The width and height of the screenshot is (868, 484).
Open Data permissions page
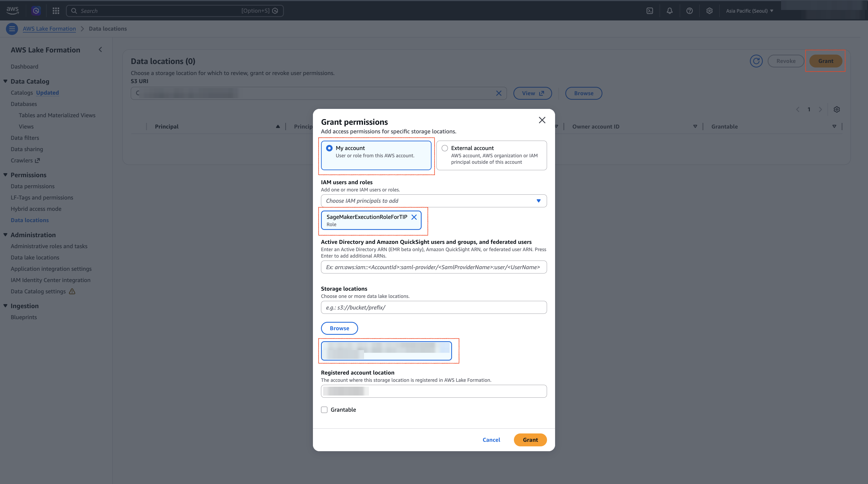pos(32,186)
